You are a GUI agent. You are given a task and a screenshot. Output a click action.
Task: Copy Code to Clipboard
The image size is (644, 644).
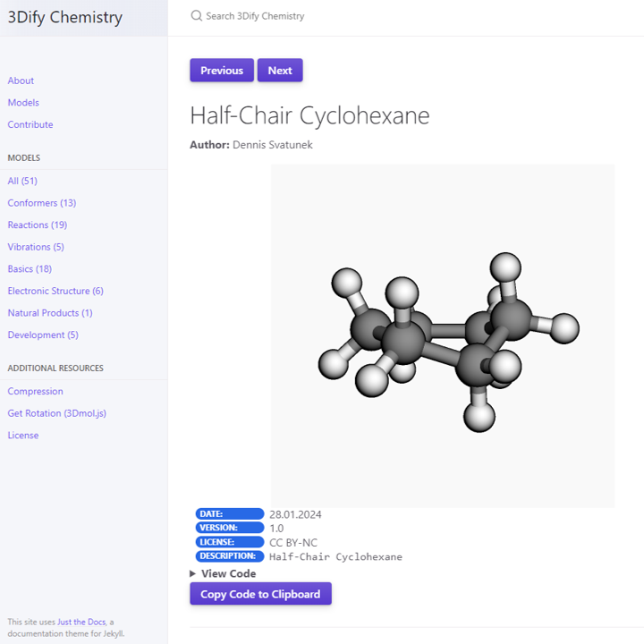260,594
